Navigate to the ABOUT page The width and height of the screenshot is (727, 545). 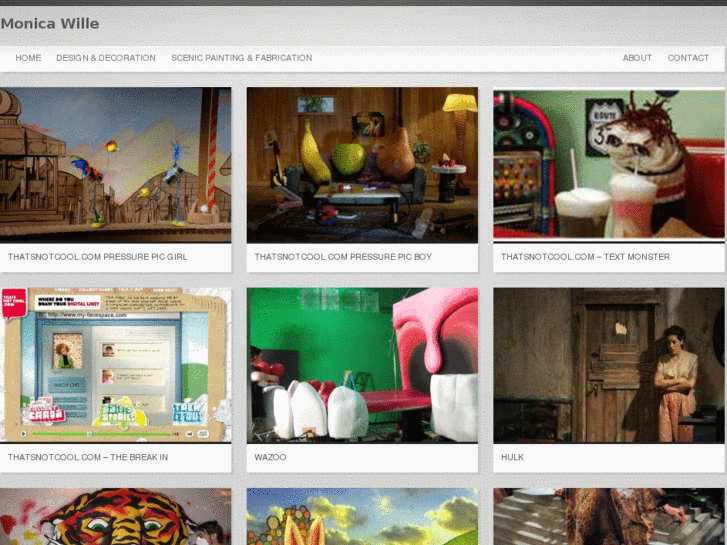(x=637, y=58)
